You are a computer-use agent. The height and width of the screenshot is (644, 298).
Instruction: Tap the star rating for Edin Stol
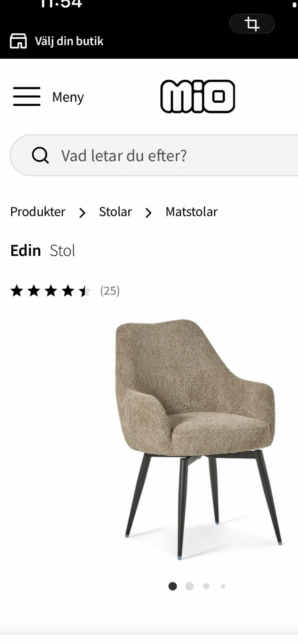[x=51, y=291]
